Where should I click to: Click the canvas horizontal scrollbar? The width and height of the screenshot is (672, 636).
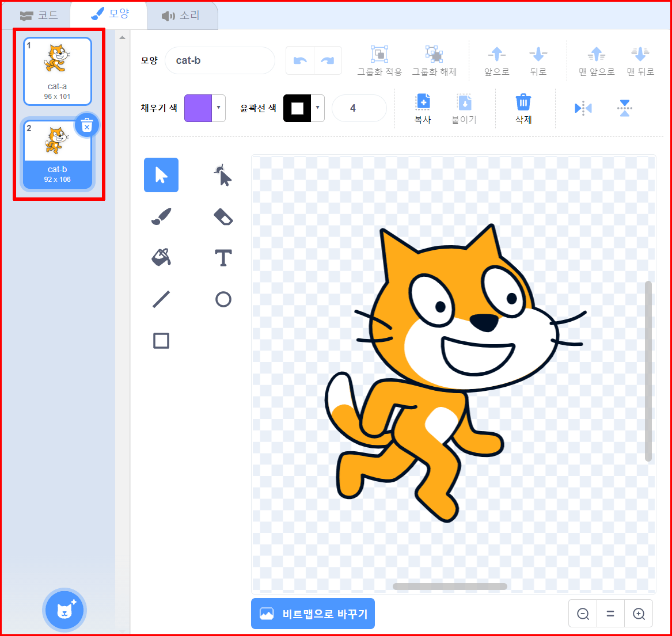(x=450, y=587)
